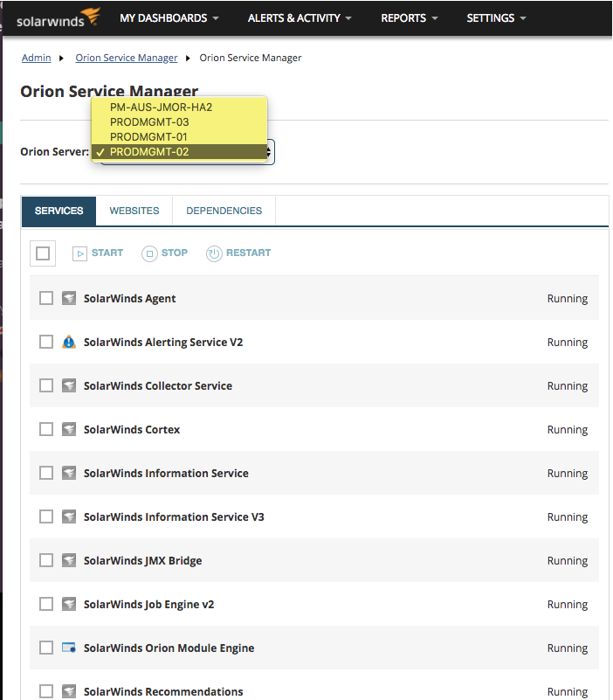
Task: Switch to the Dependencies tab
Action: [x=224, y=211]
